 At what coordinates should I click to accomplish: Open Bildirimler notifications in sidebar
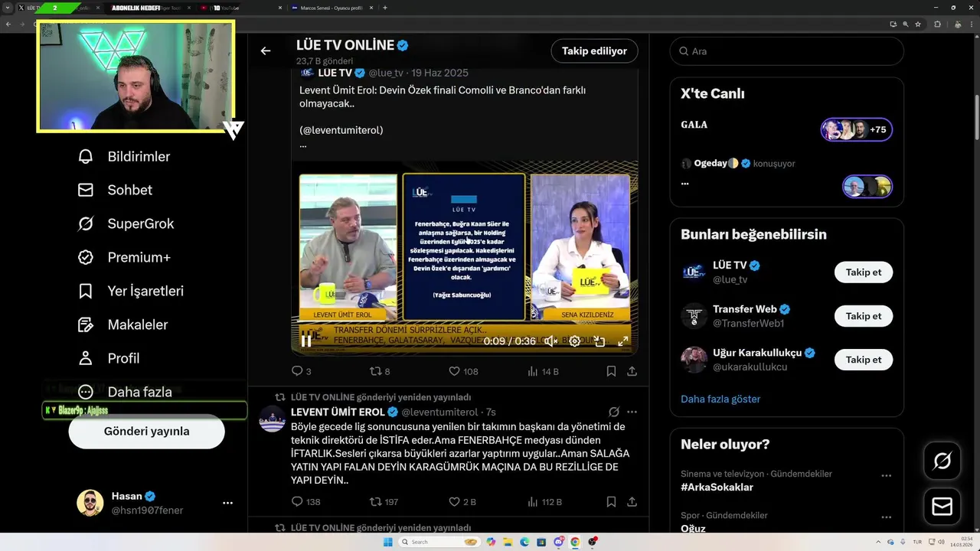click(x=124, y=157)
